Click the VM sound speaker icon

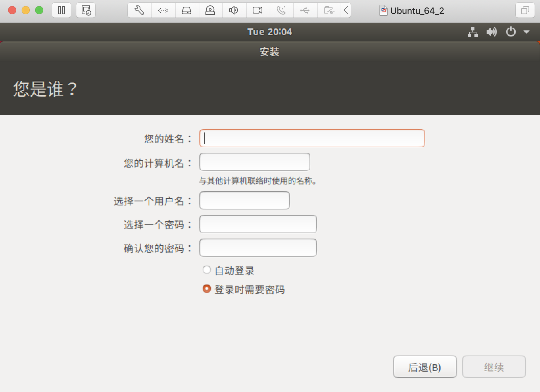pos(234,10)
